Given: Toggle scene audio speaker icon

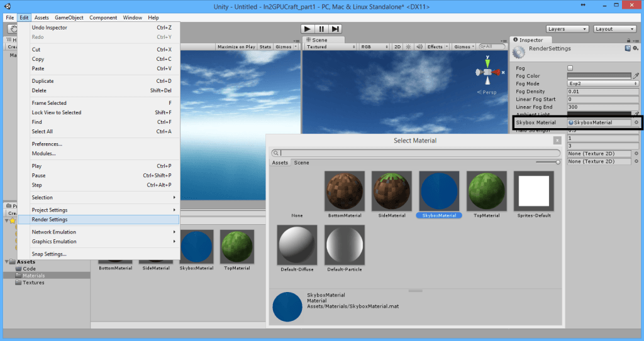Looking at the screenshot, I should (x=418, y=47).
